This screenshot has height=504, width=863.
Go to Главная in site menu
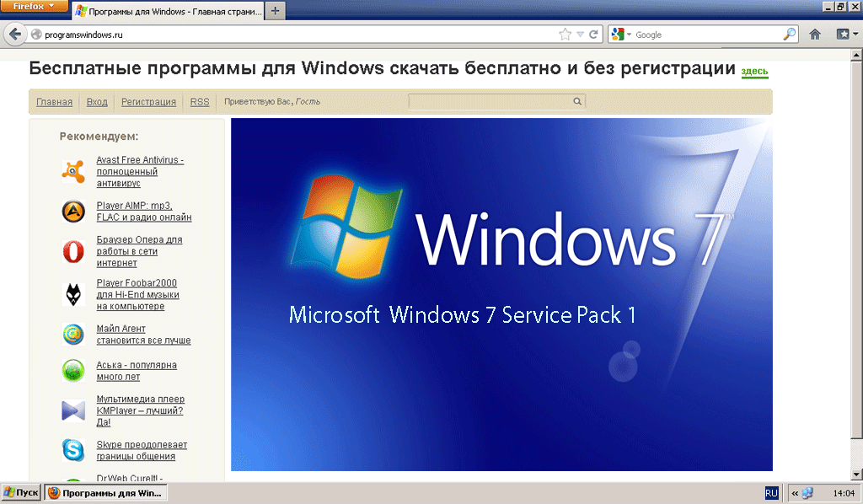55,102
